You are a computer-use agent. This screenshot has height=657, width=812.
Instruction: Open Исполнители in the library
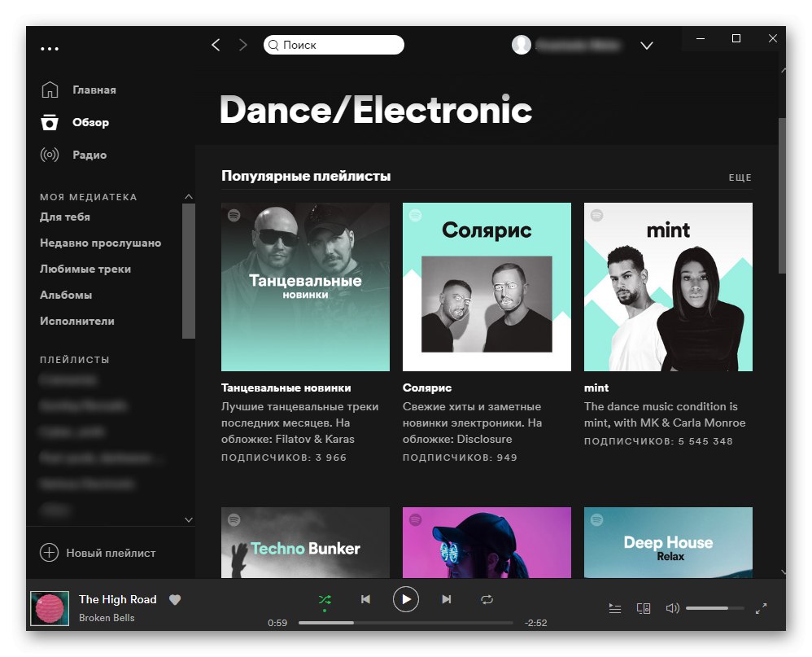click(77, 322)
